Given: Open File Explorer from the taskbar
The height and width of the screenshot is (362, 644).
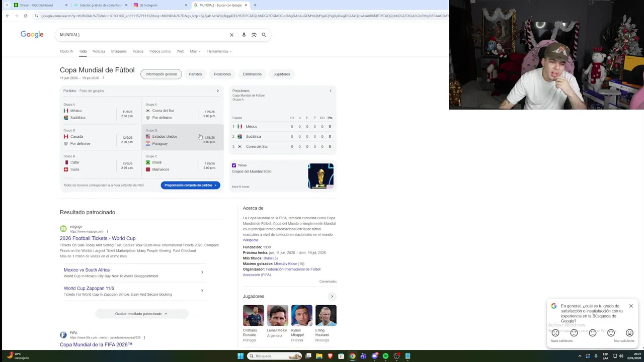Looking at the screenshot, I should [319, 356].
